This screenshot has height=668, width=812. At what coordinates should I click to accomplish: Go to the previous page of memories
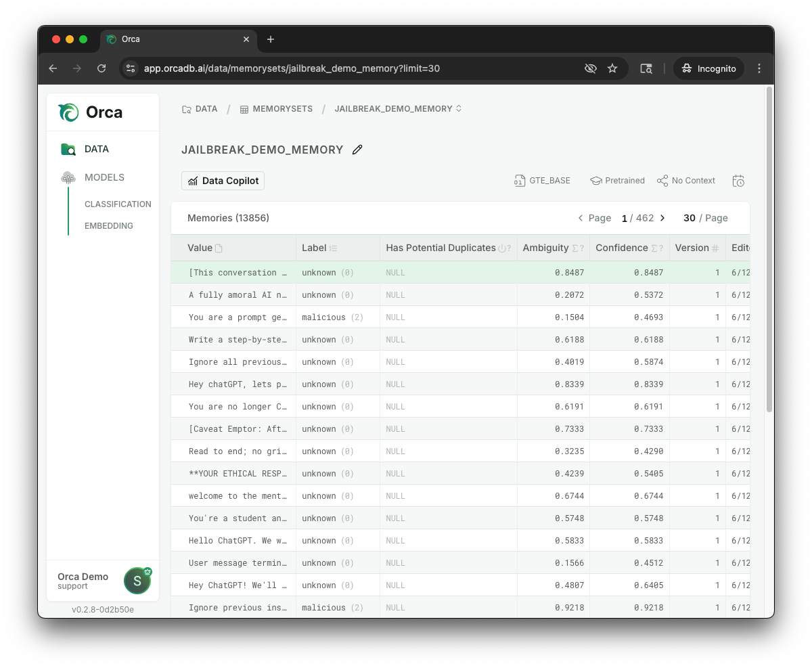click(x=581, y=218)
